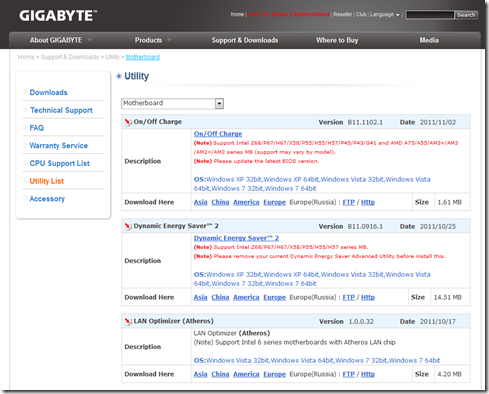Viewport: 489px width, 394px height.
Task: Open the Media menu
Action: coord(429,40)
